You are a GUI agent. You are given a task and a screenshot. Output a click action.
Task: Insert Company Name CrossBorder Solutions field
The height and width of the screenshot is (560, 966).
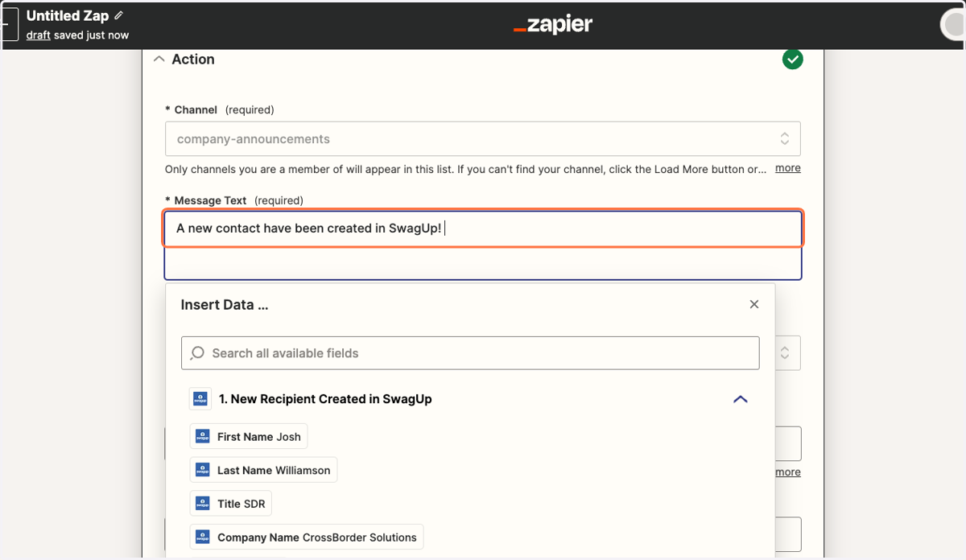click(307, 537)
